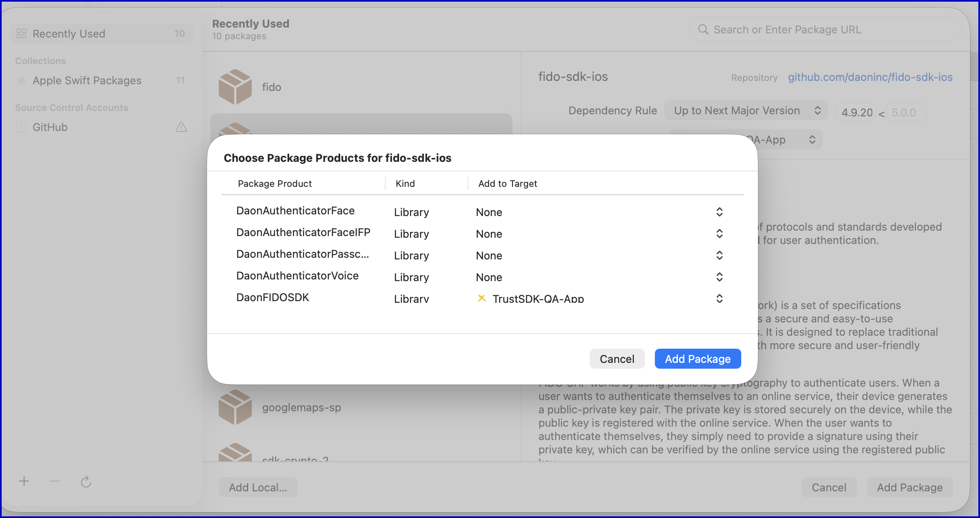Click Cancel button in the products dialog
The width and height of the screenshot is (980, 518).
coord(616,359)
